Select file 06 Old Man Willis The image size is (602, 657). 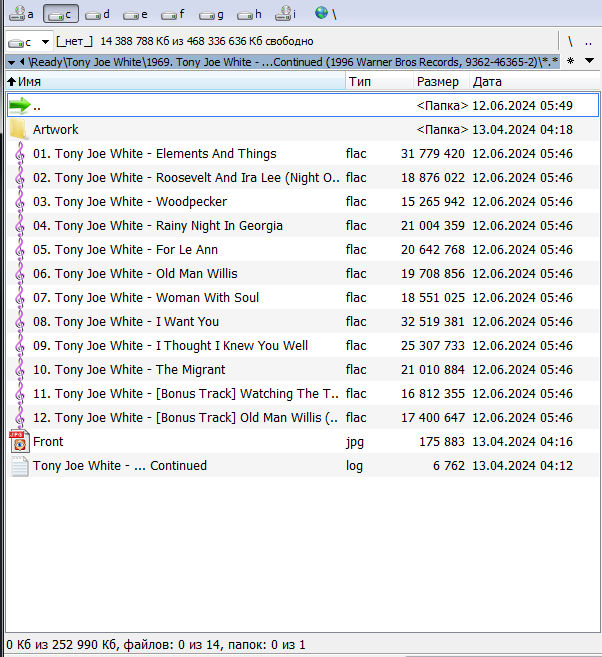[x=303, y=274]
